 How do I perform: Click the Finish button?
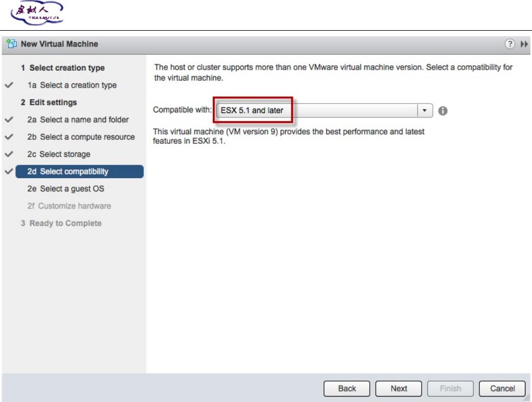[450, 388]
